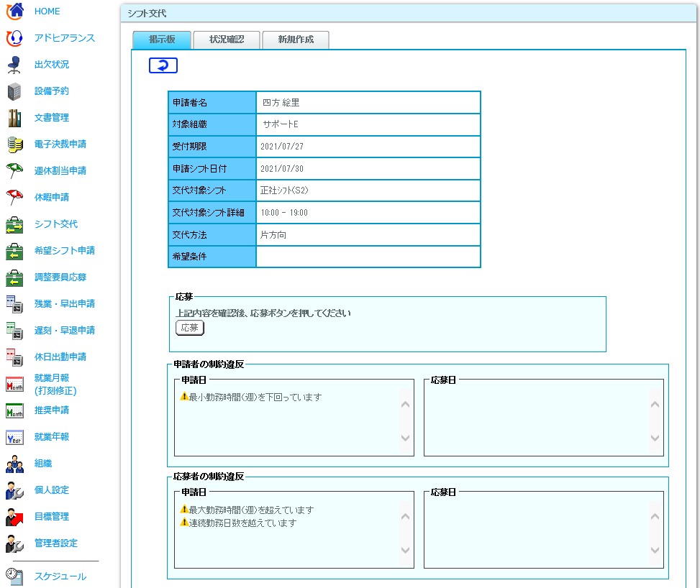Go to 目標管理 link
Image resolution: width=700 pixels, height=588 pixels.
pos(52,517)
